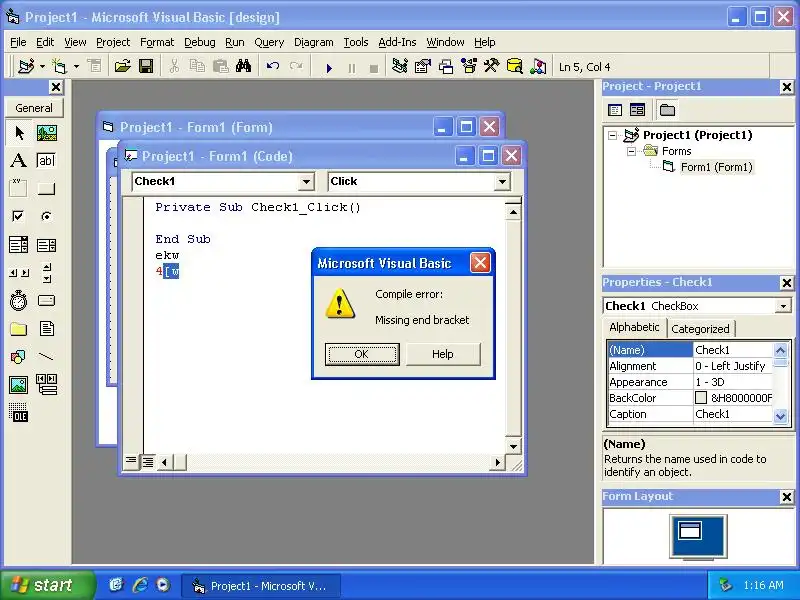
Task: Click View Code icon in Project panel
Action: tap(615, 110)
